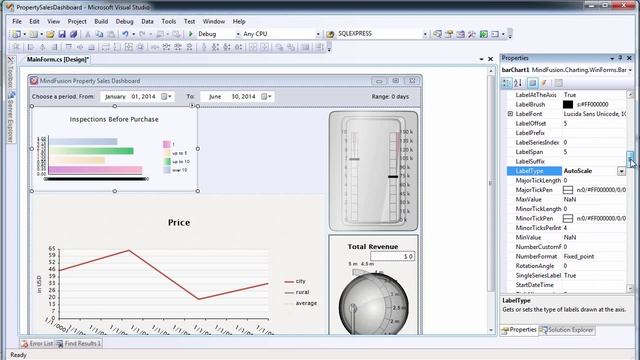
Task: Toggle auto-hide pin on Properties panel
Action: [x=620, y=58]
